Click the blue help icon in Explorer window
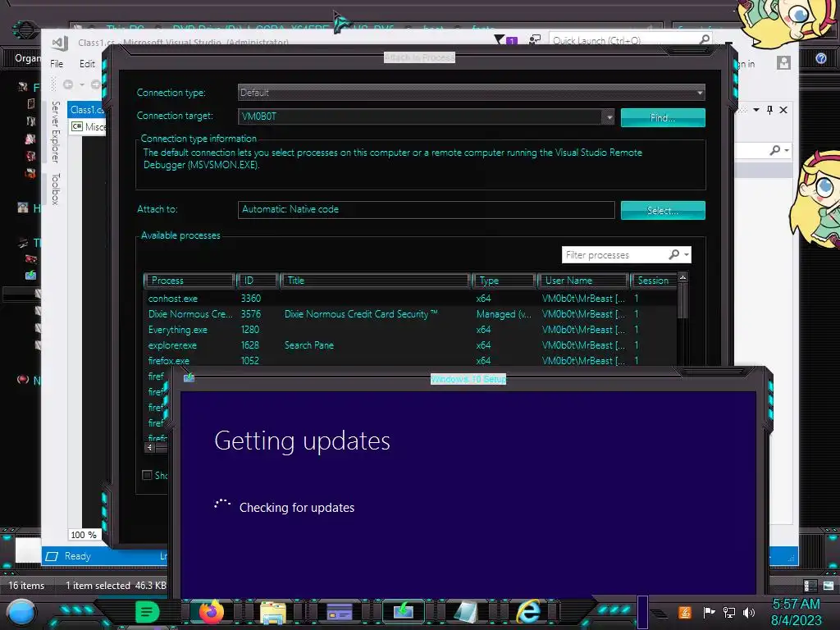Viewport: 840px width, 630px height. 820,58
